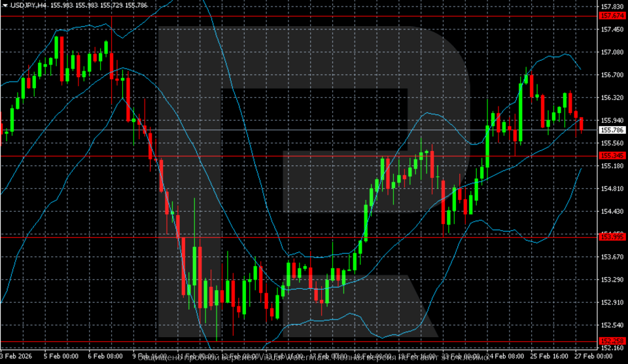
Task: Click the 25 Feb 16:00 time label
Action: (x=551, y=357)
